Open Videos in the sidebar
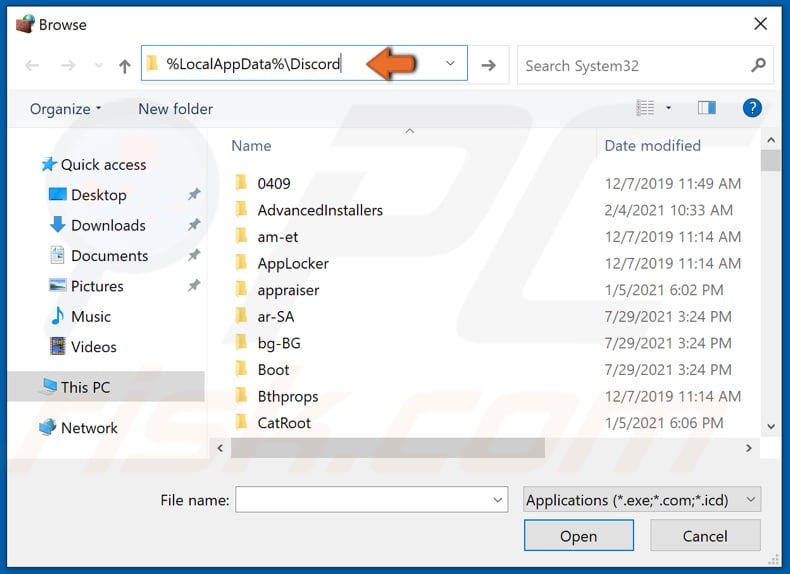The height and width of the screenshot is (574, 790). 94,347
